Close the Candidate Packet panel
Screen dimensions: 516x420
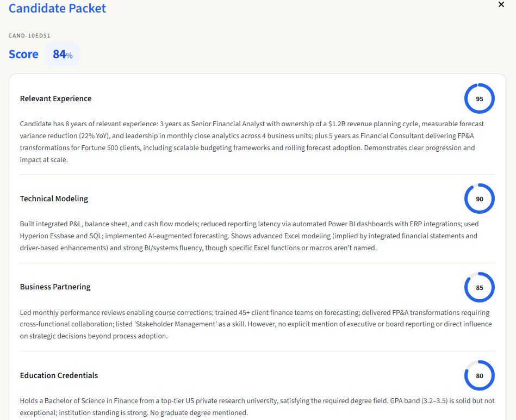pyautogui.click(x=501, y=4)
